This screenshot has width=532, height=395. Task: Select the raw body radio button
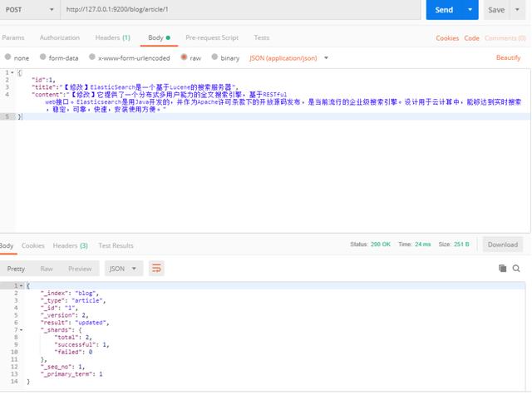click(184, 57)
